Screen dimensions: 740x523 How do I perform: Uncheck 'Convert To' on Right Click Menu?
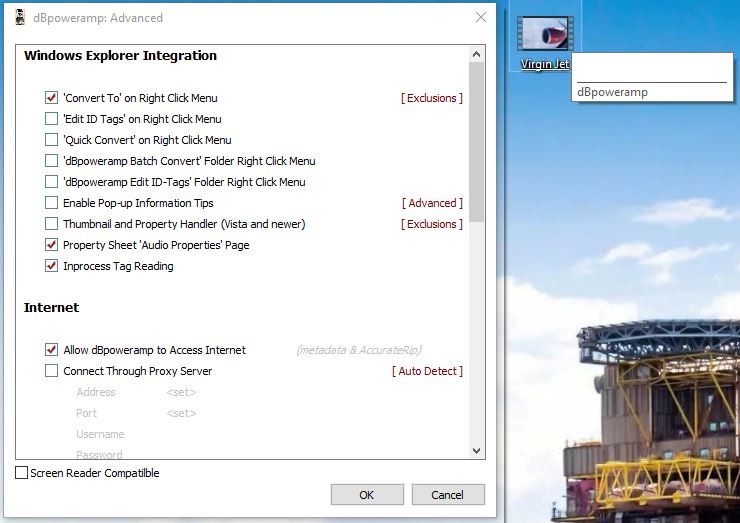point(52,98)
